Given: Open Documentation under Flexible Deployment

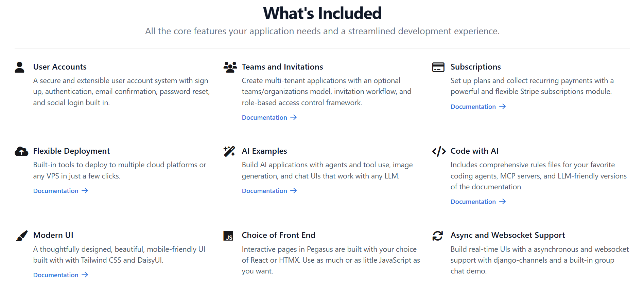Looking at the screenshot, I should pyautogui.click(x=56, y=190).
